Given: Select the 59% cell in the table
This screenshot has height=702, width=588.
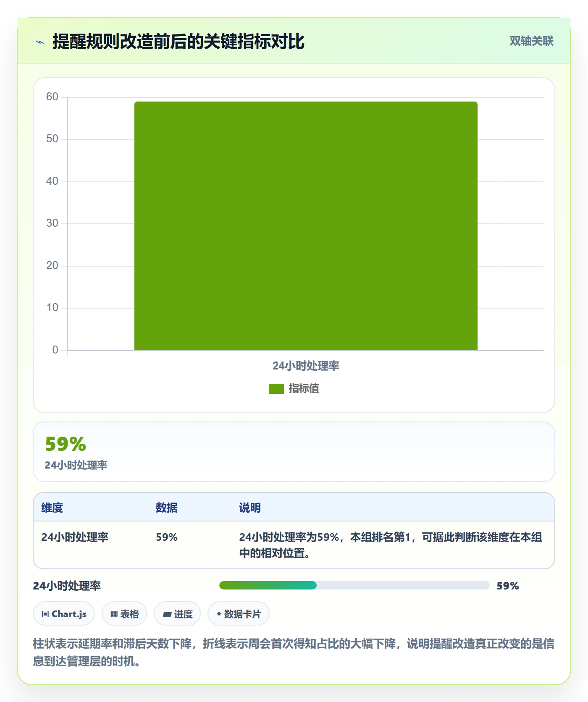Looking at the screenshot, I should [167, 537].
